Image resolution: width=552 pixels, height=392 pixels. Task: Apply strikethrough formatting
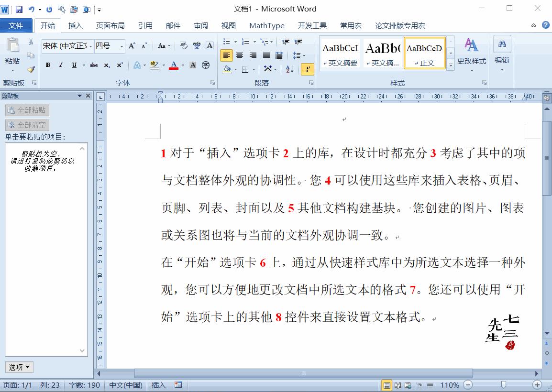point(94,65)
